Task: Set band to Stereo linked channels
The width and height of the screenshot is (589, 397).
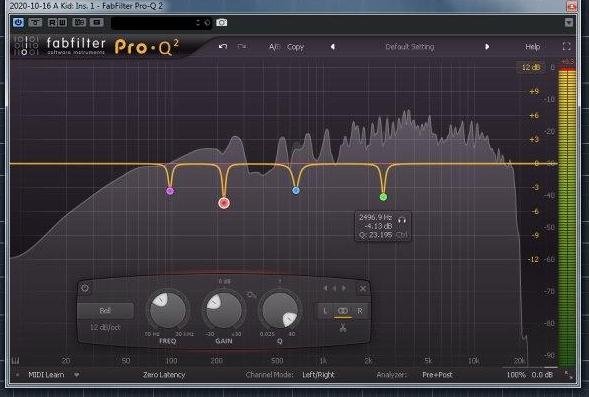Action: click(343, 311)
